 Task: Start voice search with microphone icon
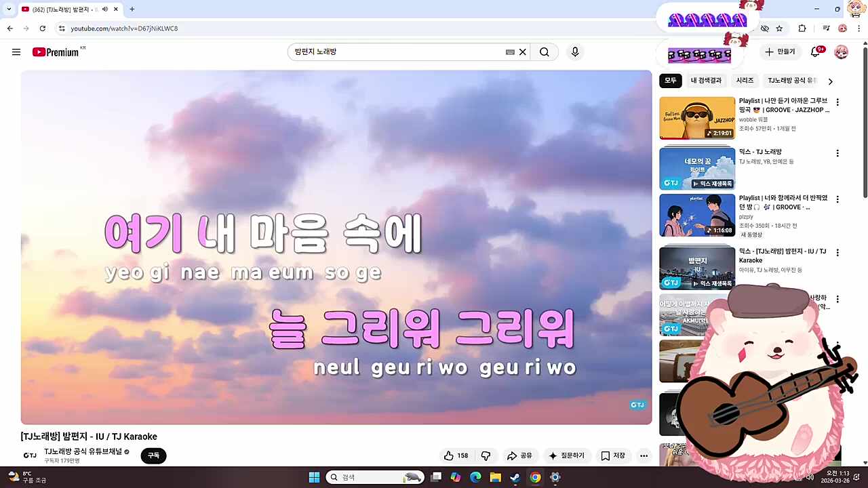575,52
